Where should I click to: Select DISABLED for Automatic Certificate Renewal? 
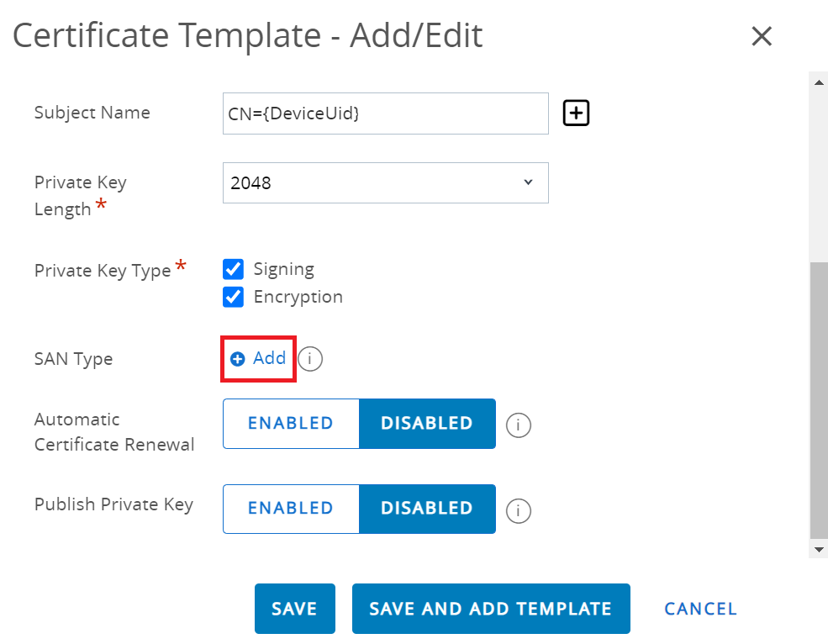click(x=427, y=424)
